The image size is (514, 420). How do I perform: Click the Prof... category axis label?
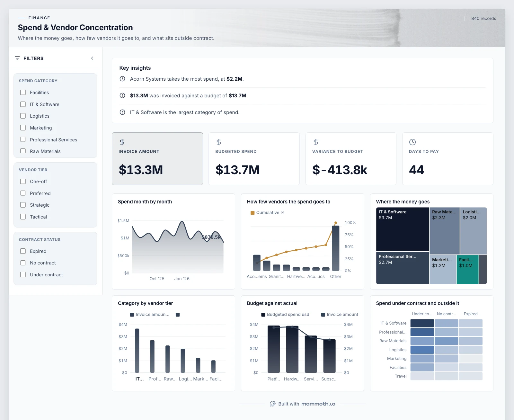(x=155, y=379)
